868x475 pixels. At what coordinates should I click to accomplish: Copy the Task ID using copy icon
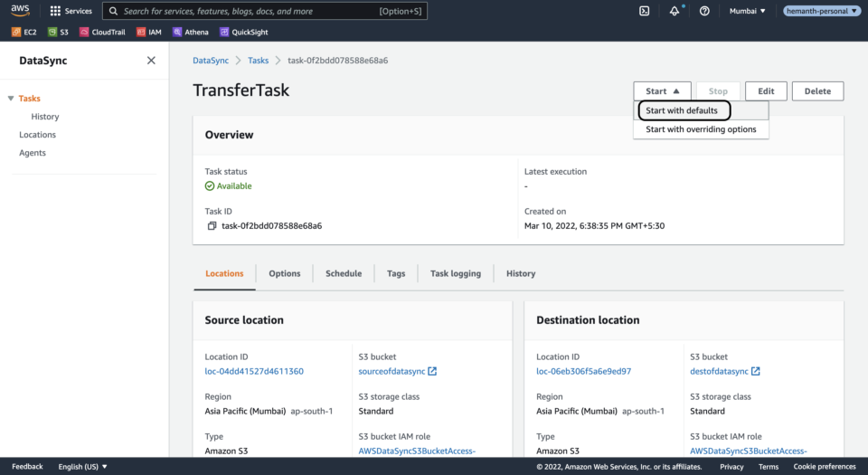click(212, 226)
